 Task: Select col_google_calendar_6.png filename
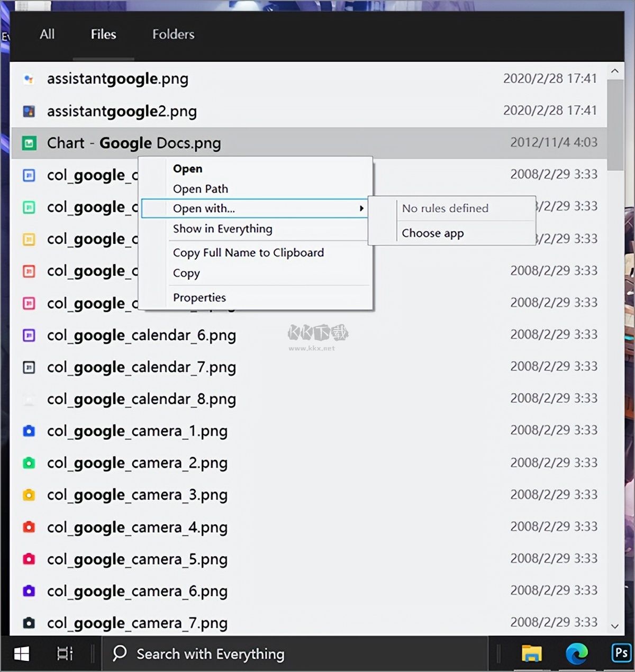pyautogui.click(x=141, y=335)
